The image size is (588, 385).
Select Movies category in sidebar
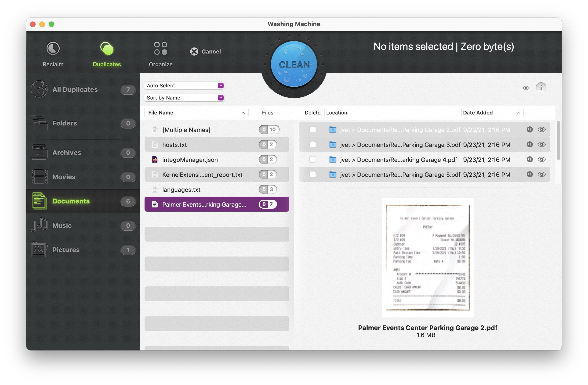(83, 177)
